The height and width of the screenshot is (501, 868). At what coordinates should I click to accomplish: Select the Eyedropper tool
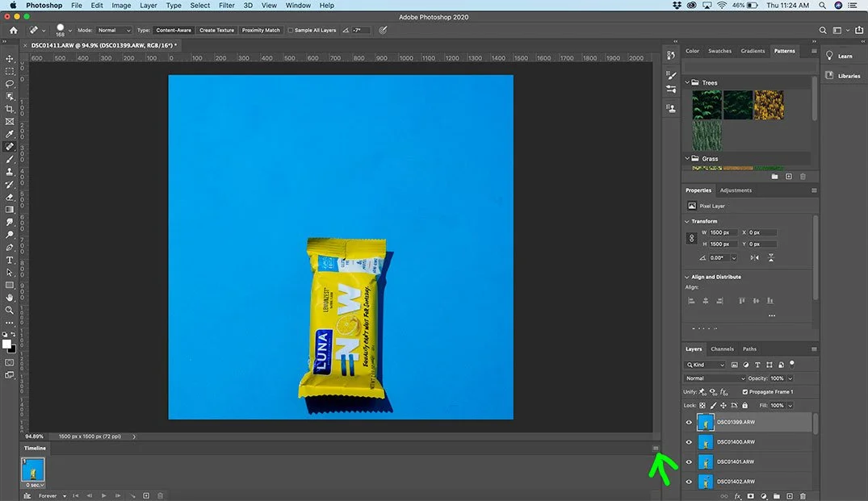(10, 134)
